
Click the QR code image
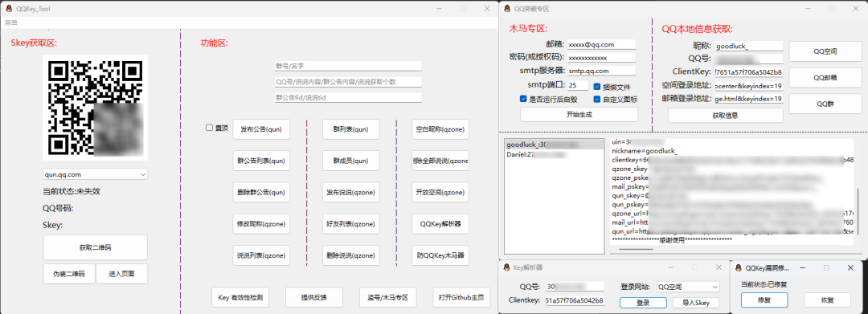pos(95,108)
